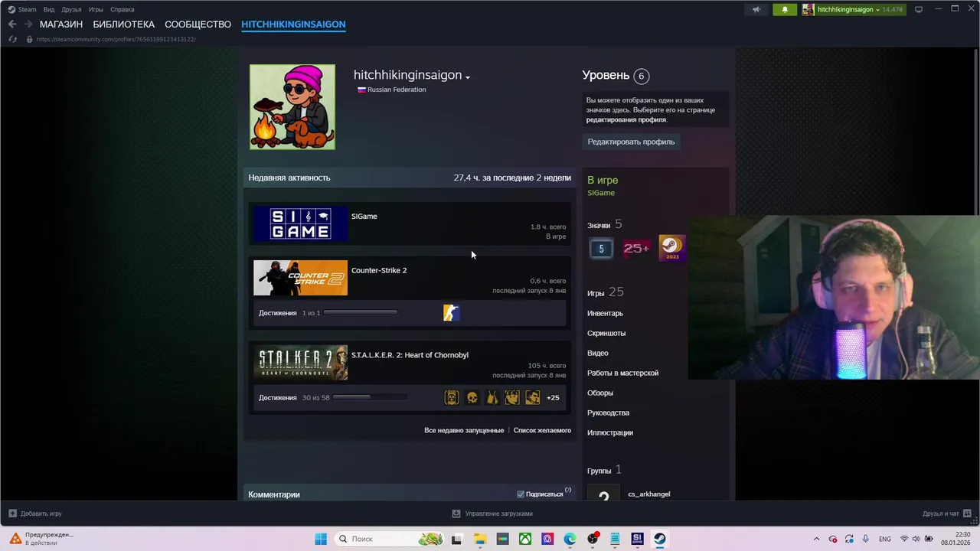Go forward with the navigation arrow

coord(28,24)
